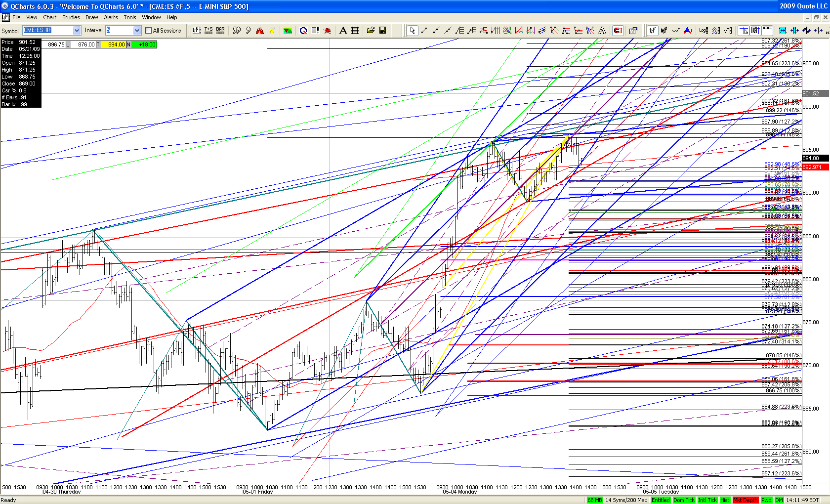The height and width of the screenshot is (504, 830).
Task: Click the green +18.00 change box
Action: pos(144,44)
